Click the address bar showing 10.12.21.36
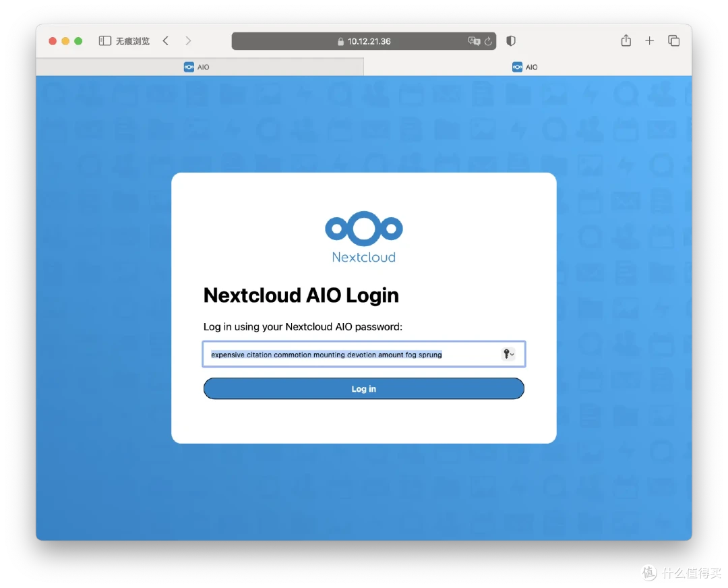728x588 pixels. pos(363,41)
